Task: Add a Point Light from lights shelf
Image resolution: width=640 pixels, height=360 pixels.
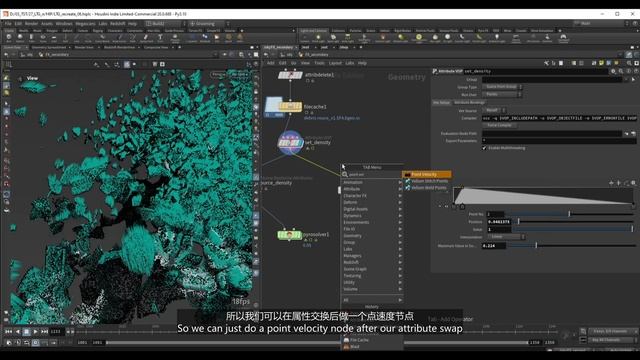Action: tap(318, 38)
